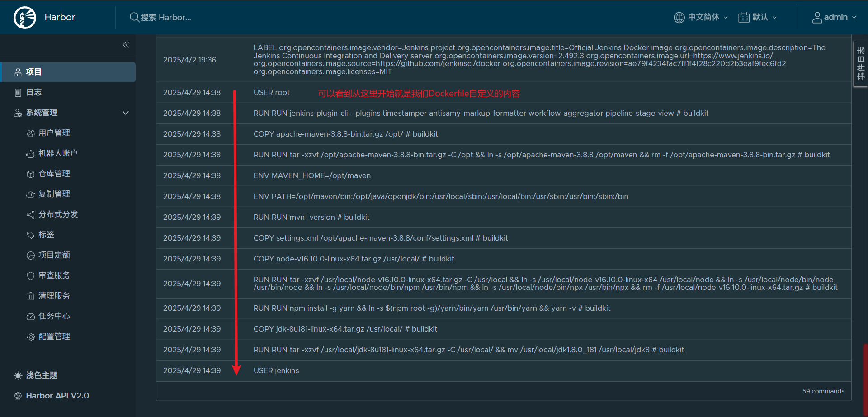Open 仓库管理 page
Screen dimensions: 868x417
54,174
